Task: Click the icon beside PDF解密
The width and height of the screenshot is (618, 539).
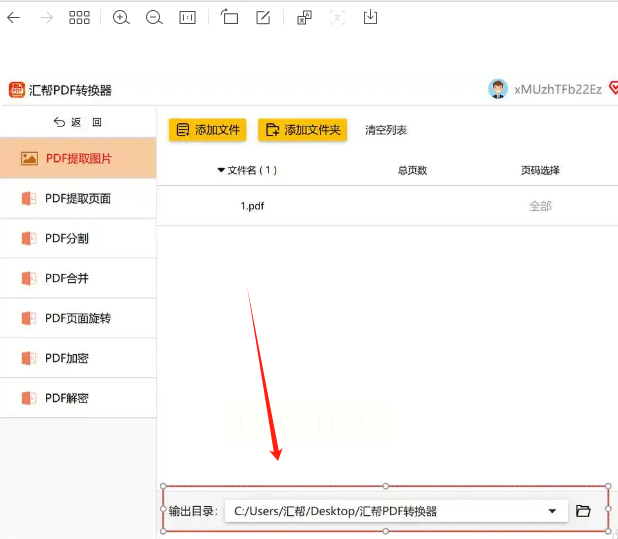Action: [x=29, y=398]
